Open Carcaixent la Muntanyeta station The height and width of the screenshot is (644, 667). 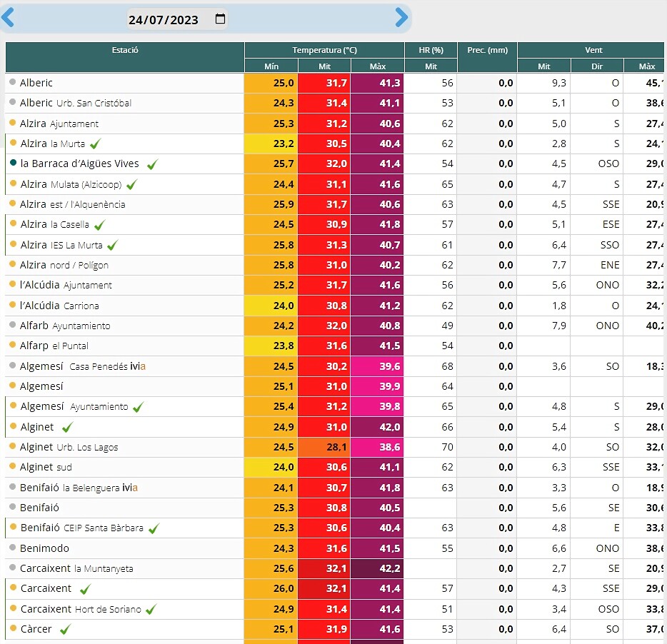tap(76, 569)
